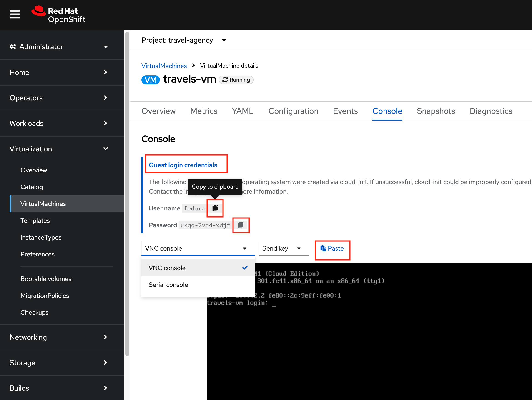Expand the Operators navigation section

click(62, 98)
